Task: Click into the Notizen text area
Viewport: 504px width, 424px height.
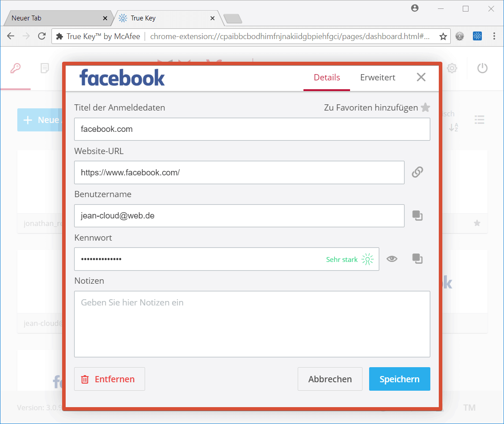Action: point(252,324)
